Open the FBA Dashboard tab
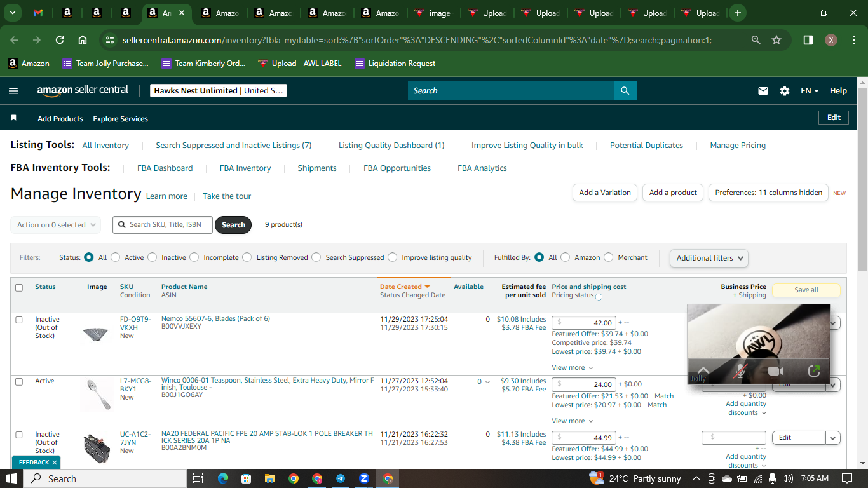The height and width of the screenshot is (488, 868). pos(165,168)
